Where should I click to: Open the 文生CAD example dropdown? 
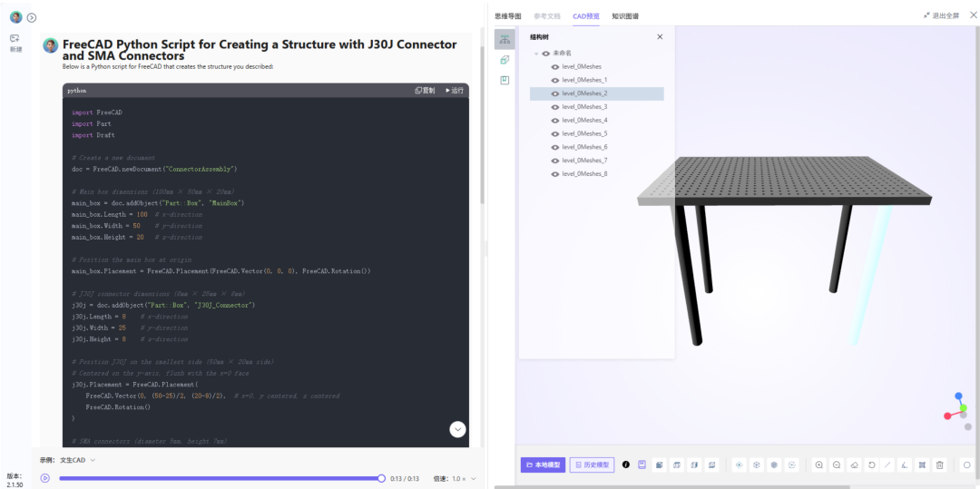(x=78, y=460)
